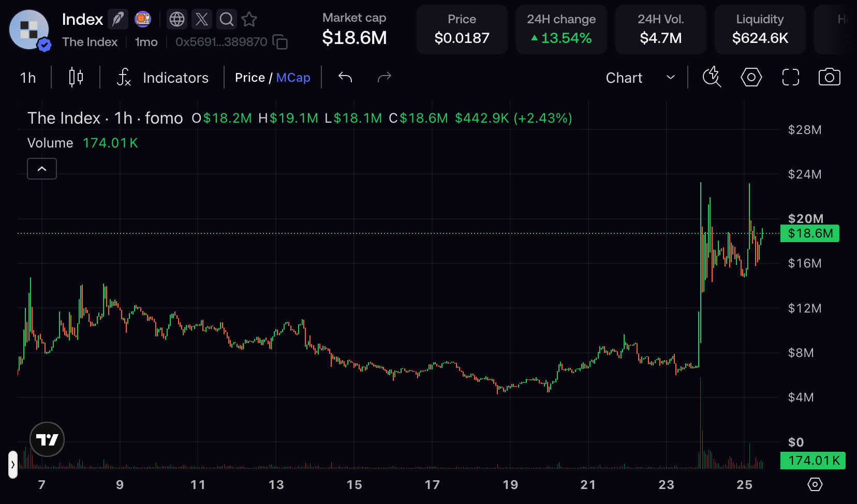Open the Indicators menu
The image size is (857, 504).
pos(163,78)
